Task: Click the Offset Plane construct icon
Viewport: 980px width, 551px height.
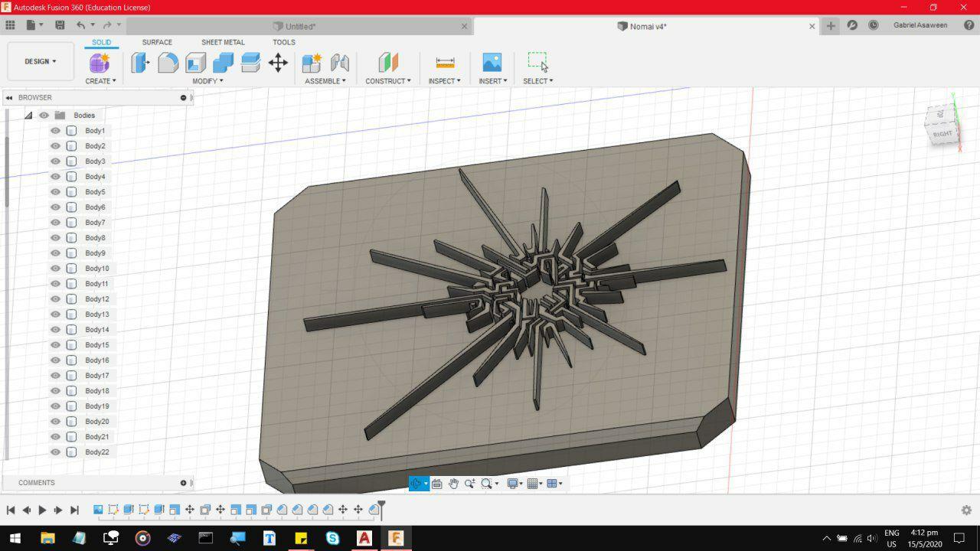Action: coord(388,63)
